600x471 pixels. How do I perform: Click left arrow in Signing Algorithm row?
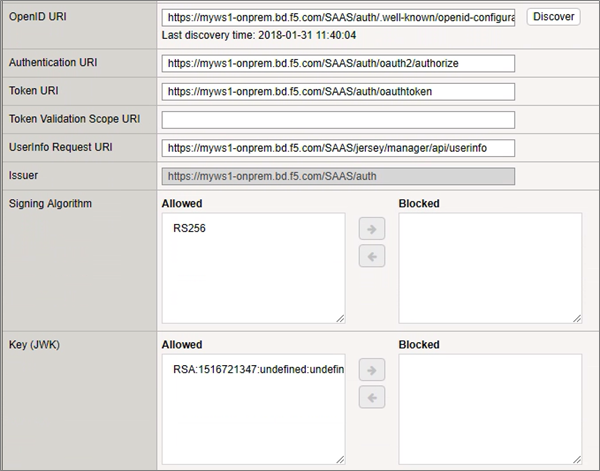(x=371, y=254)
